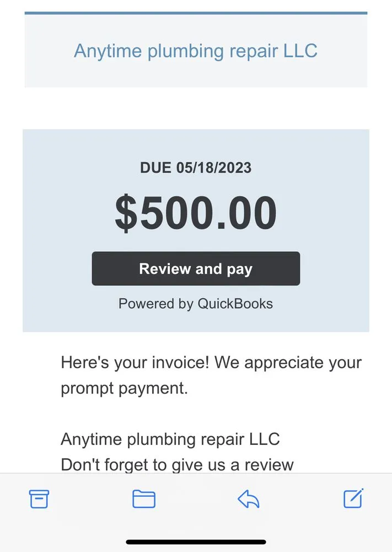This screenshot has height=552, width=392.
Task: Tap the Anytime plumbing repair LLC body text
Action: [x=170, y=439]
